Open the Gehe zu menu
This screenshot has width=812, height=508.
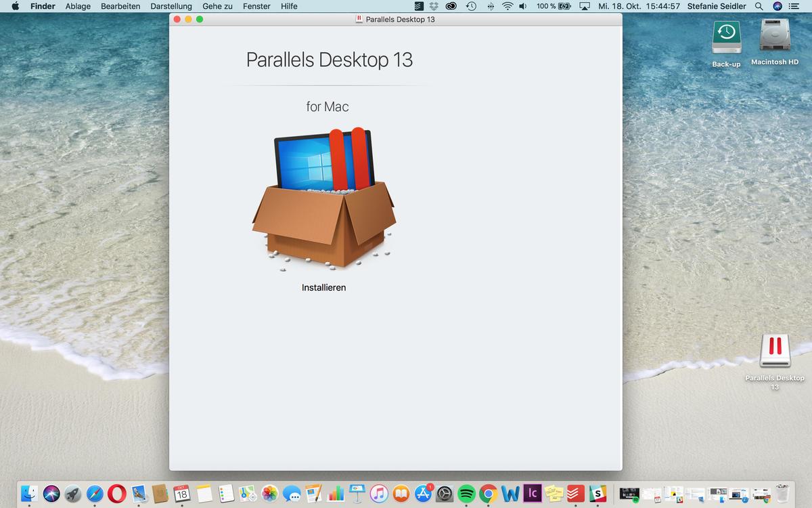217,6
